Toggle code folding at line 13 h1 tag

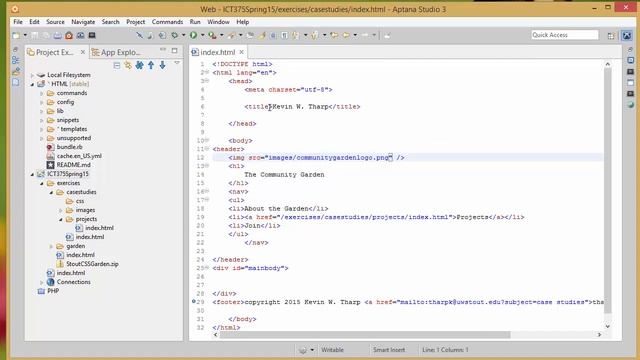207,166
